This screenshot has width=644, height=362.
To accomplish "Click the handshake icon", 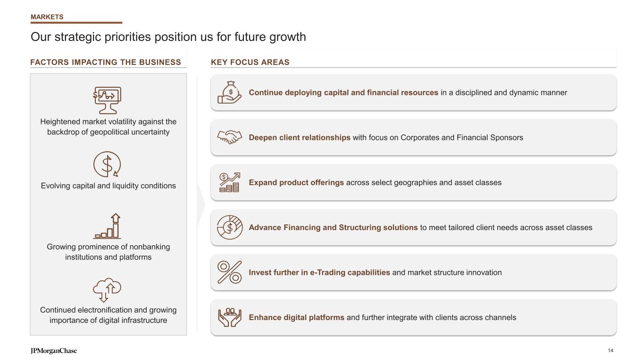I will click(229, 137).
